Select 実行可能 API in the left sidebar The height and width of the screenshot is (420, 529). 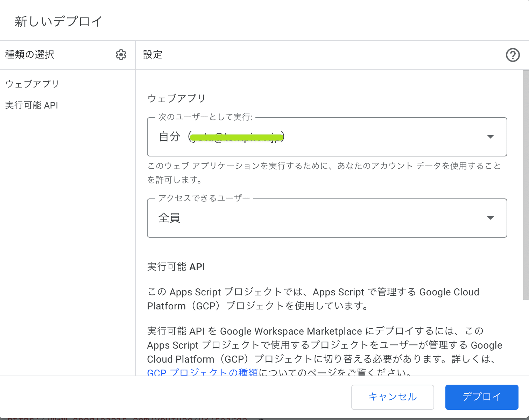pyautogui.click(x=31, y=105)
